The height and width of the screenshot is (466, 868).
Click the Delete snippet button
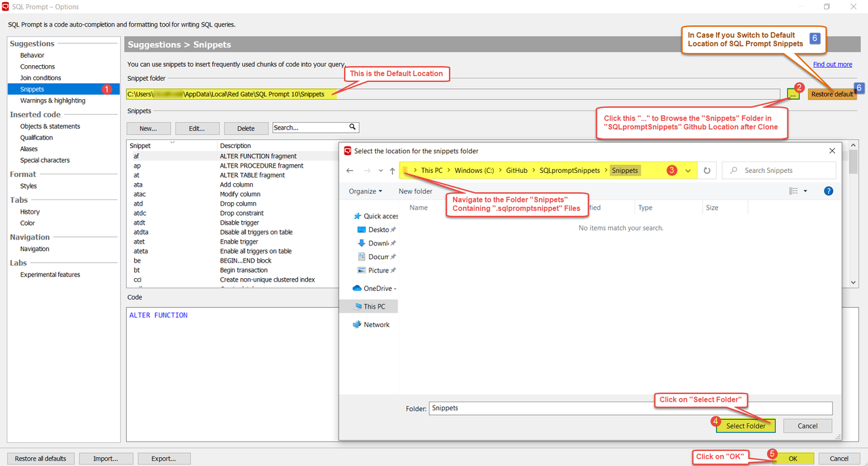pyautogui.click(x=245, y=128)
